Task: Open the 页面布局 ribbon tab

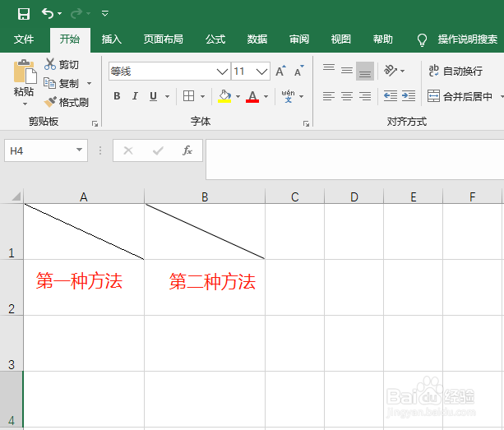Action: click(x=164, y=39)
